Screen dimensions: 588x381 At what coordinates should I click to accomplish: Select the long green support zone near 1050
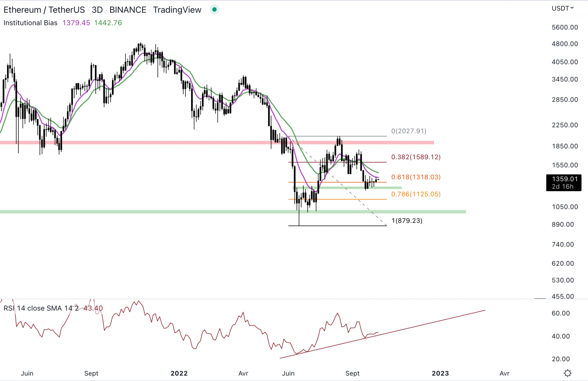tap(233, 212)
